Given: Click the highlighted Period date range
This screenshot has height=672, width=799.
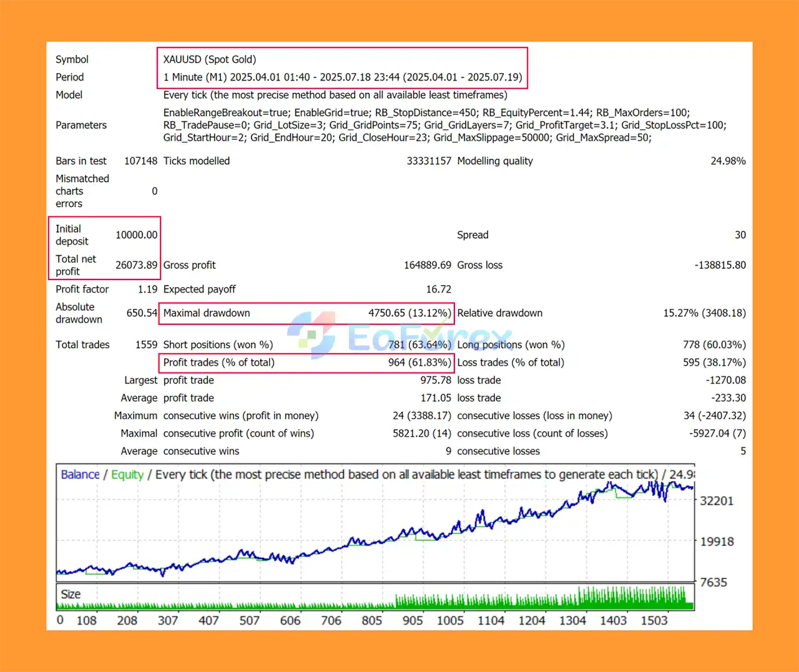Looking at the screenshot, I should 342,77.
